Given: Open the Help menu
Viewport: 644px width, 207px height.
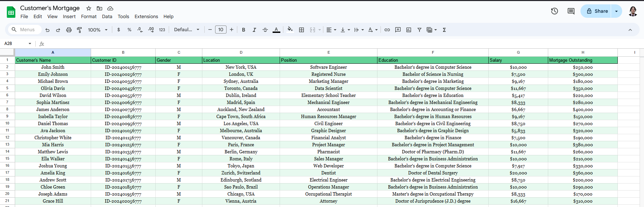Looking at the screenshot, I should (168, 16).
